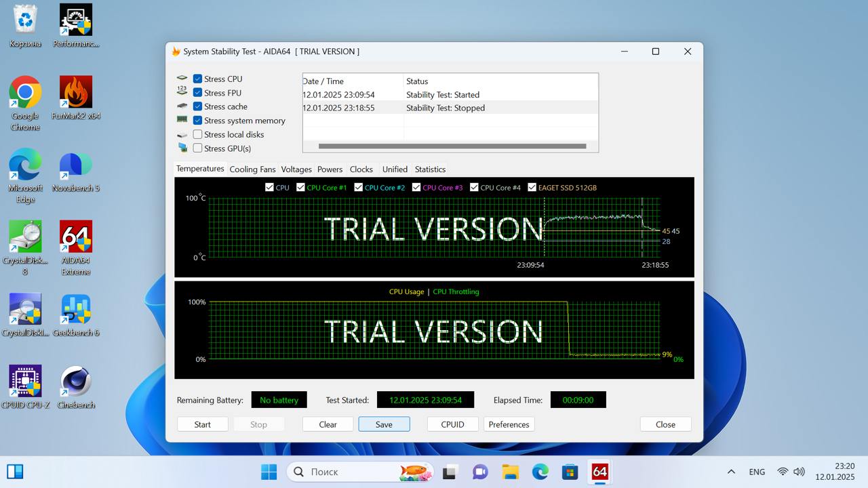Switch to the Temperatures tab
Screen dimensions: 868x488
click(x=200, y=169)
